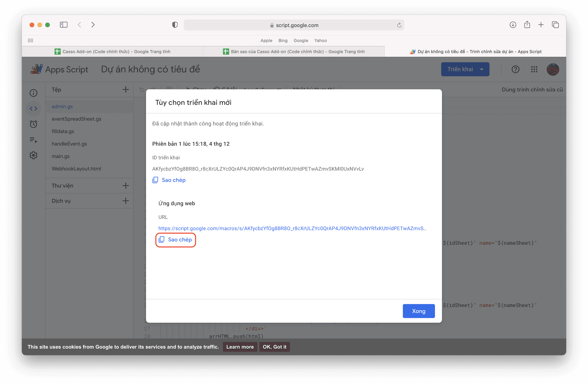Screen dimensions: 588x384
Task: Open the web app script.google.com macros link
Action: click(292, 228)
